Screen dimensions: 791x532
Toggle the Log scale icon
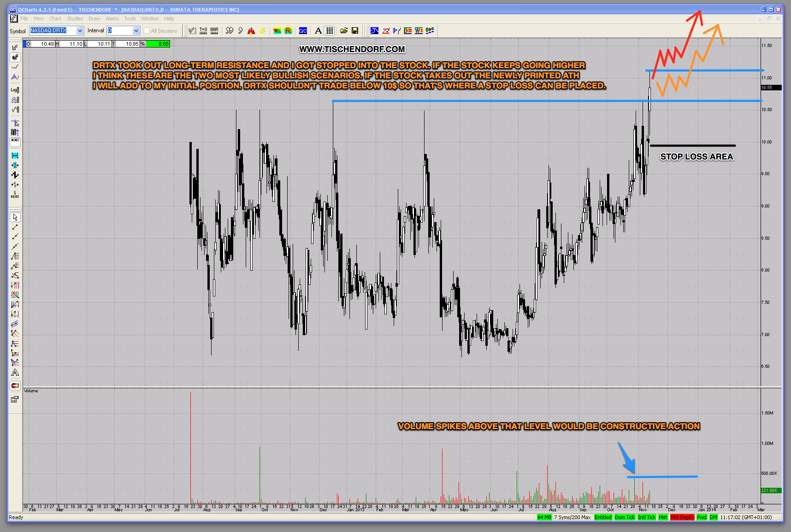[15, 89]
